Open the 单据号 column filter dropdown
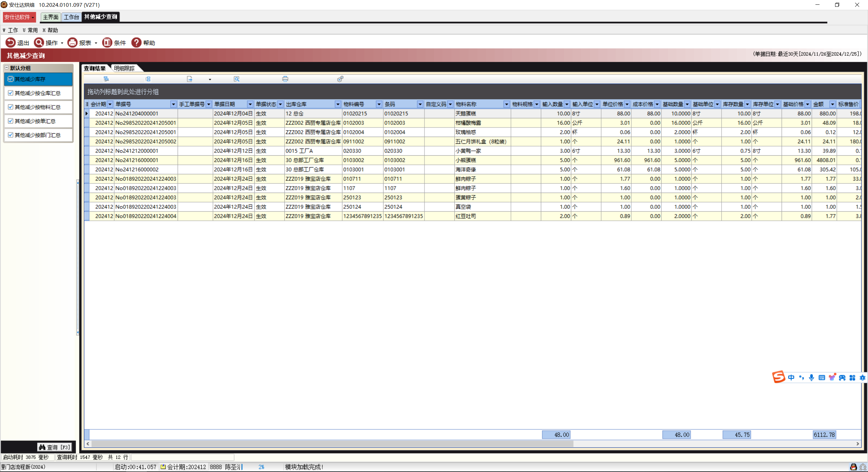This screenshot has width=868, height=472. 173,104
